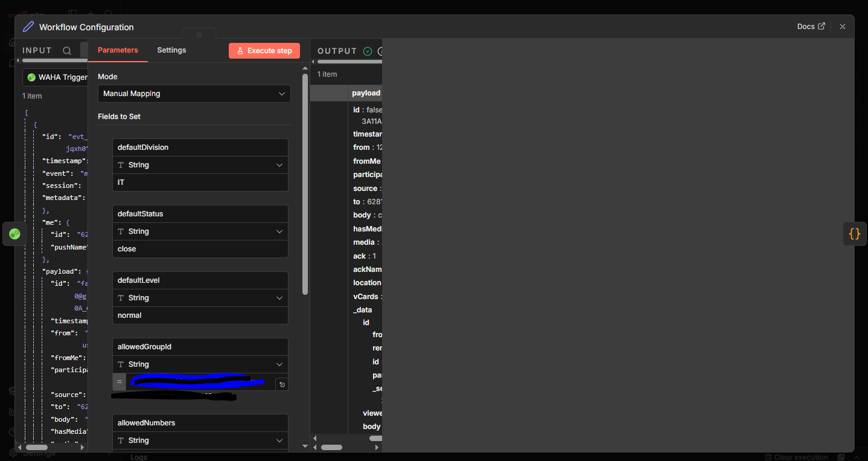Click the 1 item count under OUTPUT
This screenshot has width=868, height=461.
click(x=327, y=74)
